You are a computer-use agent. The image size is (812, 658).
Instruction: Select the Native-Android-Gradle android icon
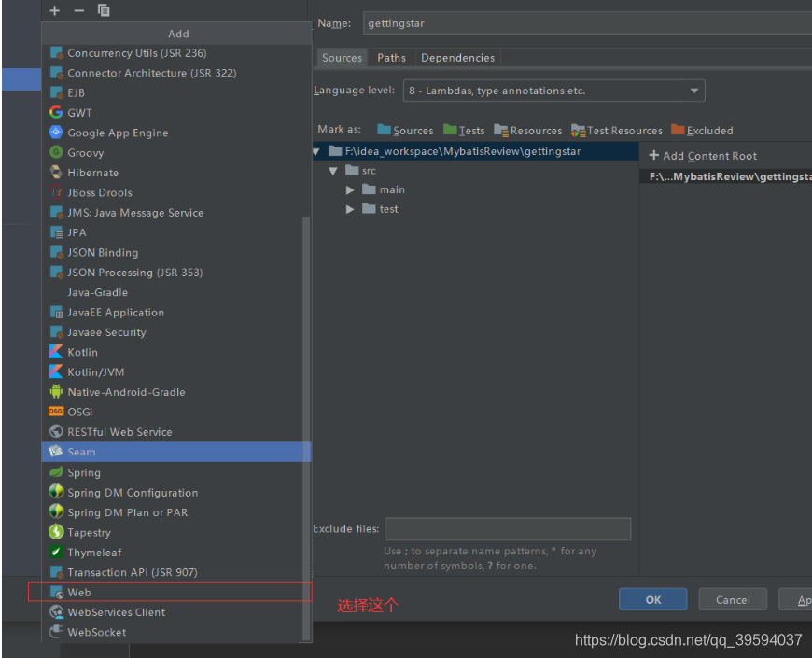click(56, 391)
